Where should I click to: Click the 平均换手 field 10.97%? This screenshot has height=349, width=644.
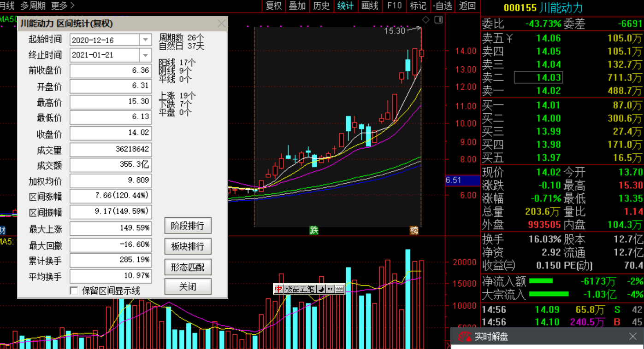tap(111, 276)
